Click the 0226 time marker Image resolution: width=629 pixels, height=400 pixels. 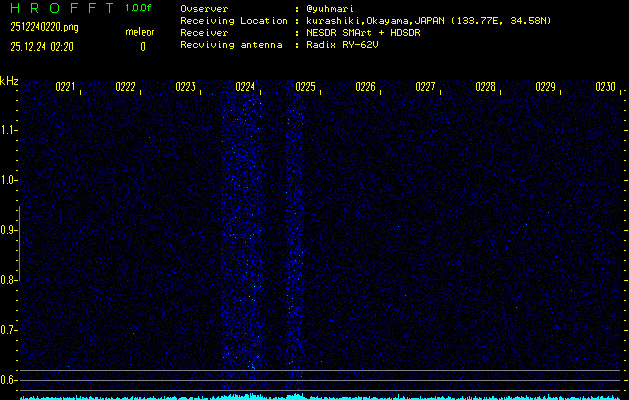365,87
